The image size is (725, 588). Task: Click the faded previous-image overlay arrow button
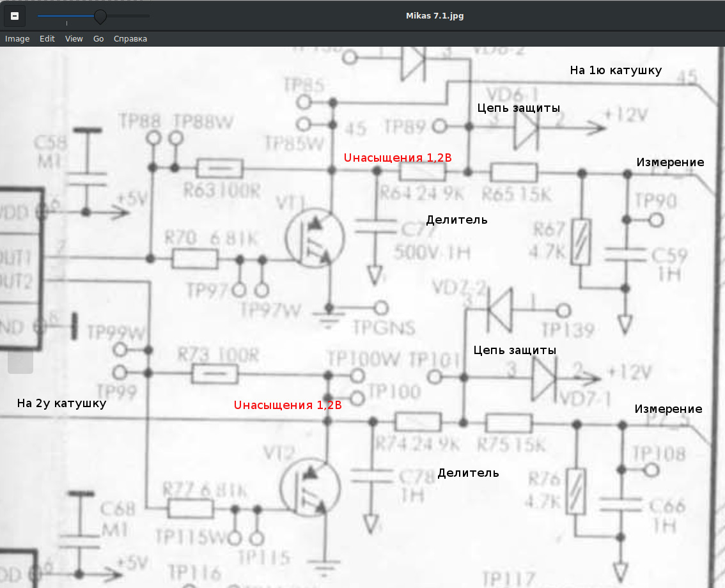[x=20, y=362]
